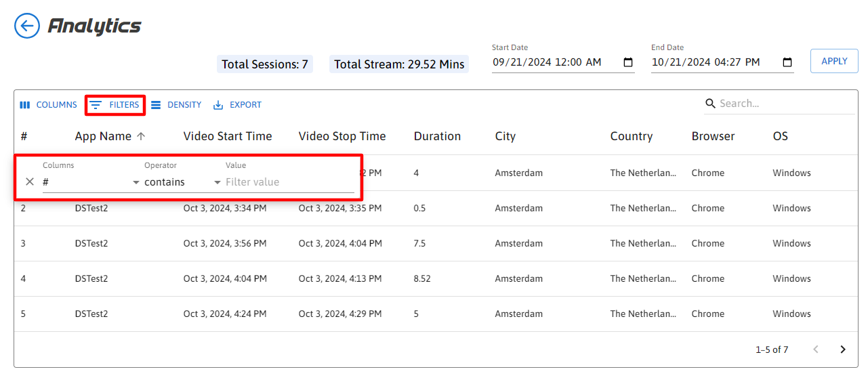Click the previous page arrow
This screenshot has width=868, height=380.
pos(816,350)
